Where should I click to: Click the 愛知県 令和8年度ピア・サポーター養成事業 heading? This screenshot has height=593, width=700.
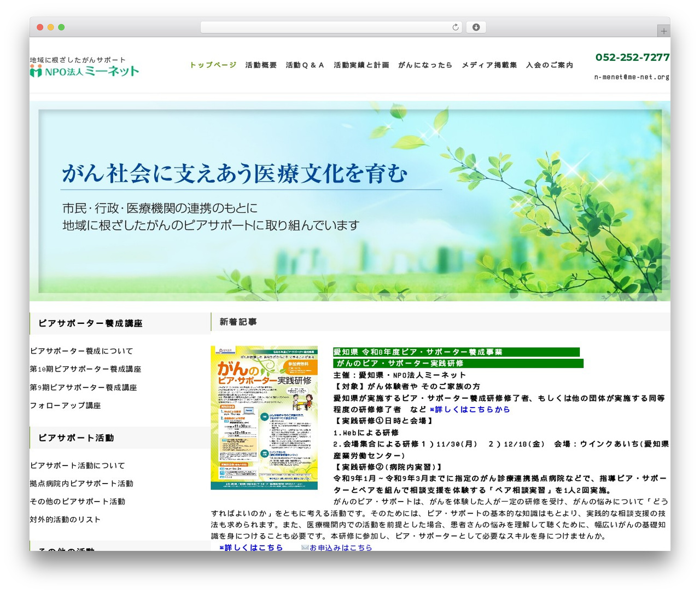tap(457, 352)
